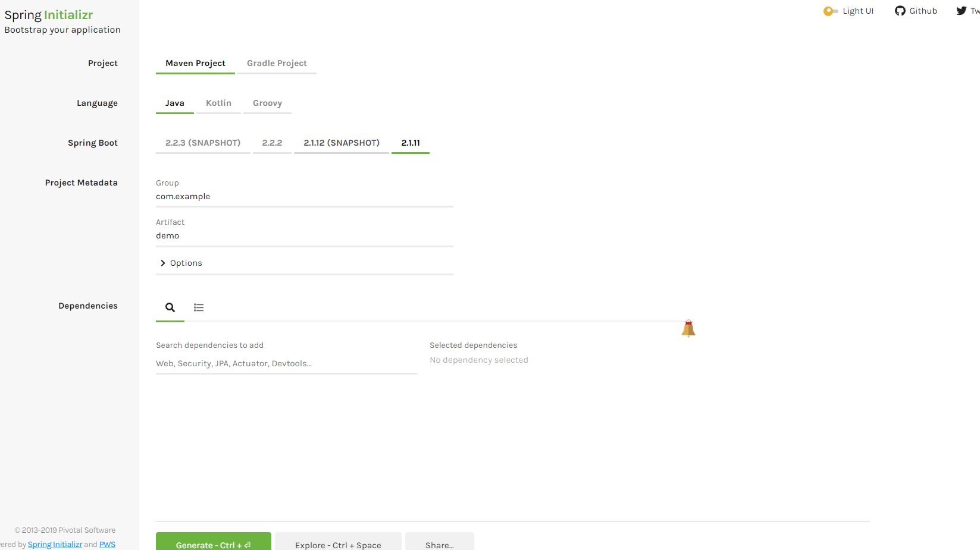
Task: Click the Spring Initializr logo title
Action: point(49,15)
